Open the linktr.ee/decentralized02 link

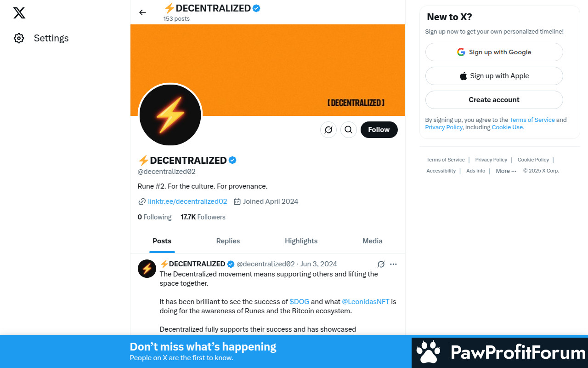click(x=187, y=201)
